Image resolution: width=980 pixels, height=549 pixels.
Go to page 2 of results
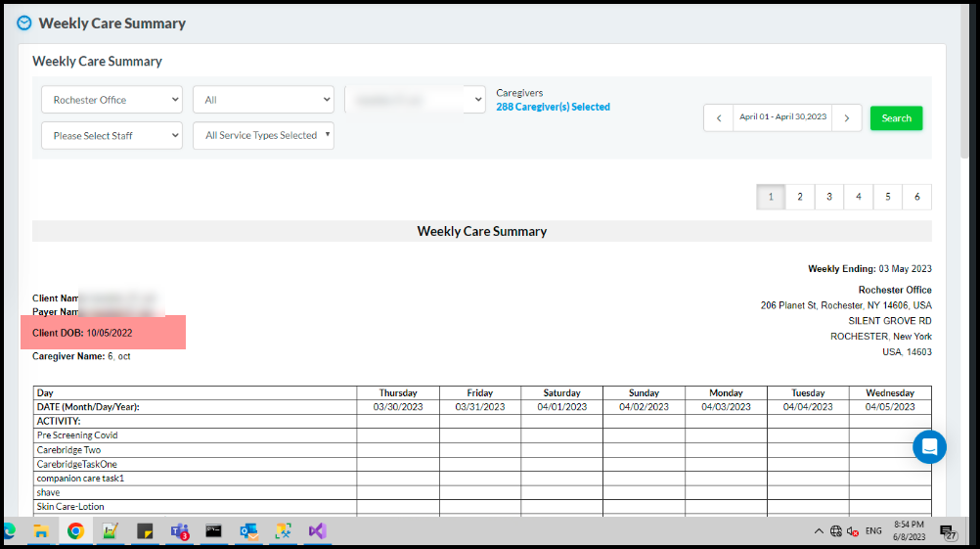coord(800,197)
